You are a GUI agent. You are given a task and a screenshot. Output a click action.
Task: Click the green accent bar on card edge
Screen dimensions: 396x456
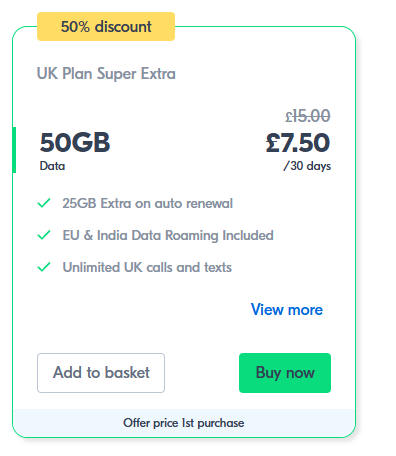click(x=14, y=150)
